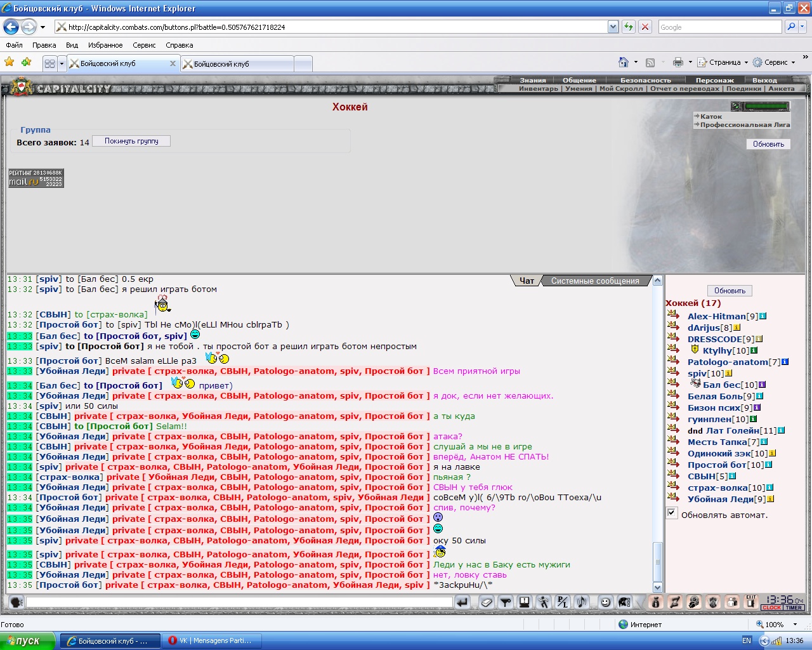
Task: Click the clan shield icon before Ktylhy
Action: coord(695,350)
